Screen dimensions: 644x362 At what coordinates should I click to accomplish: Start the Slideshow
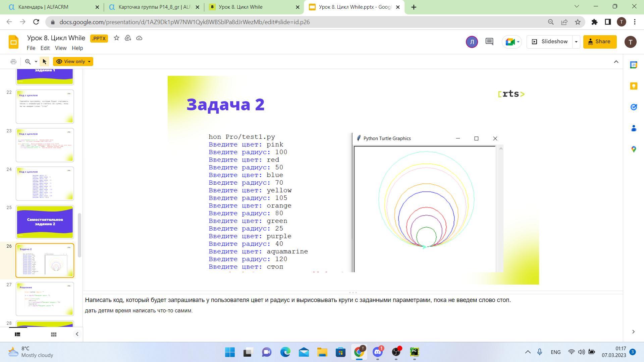click(549, 42)
